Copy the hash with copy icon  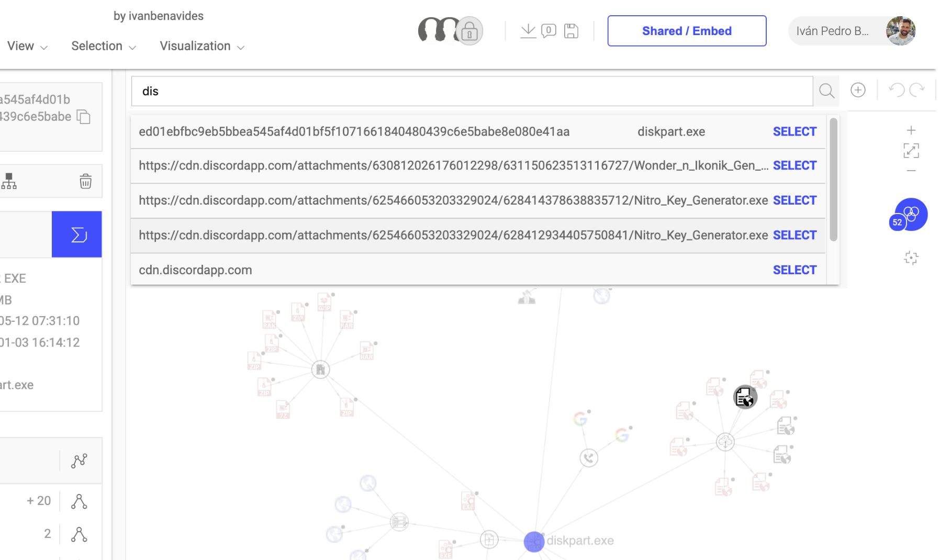[84, 117]
